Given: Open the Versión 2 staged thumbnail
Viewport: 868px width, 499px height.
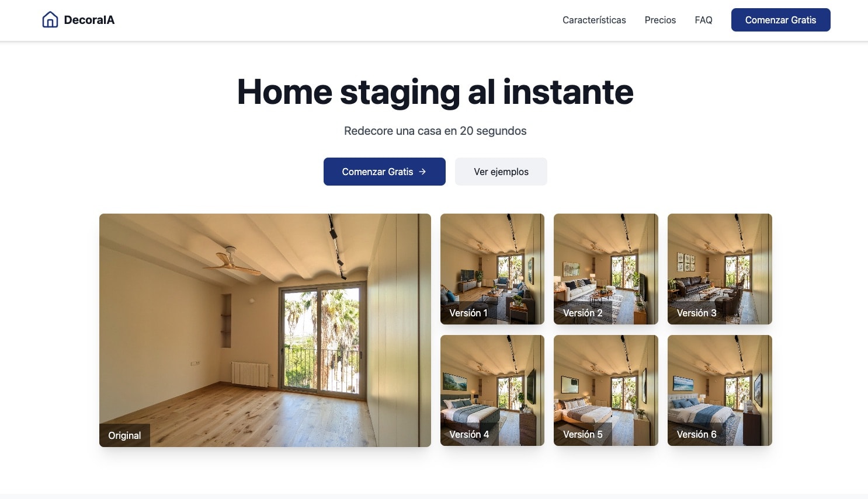Looking at the screenshot, I should click(606, 269).
